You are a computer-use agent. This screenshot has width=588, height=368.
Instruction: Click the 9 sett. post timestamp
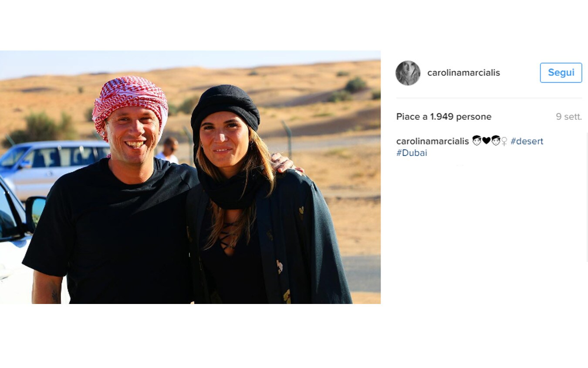[x=569, y=117]
